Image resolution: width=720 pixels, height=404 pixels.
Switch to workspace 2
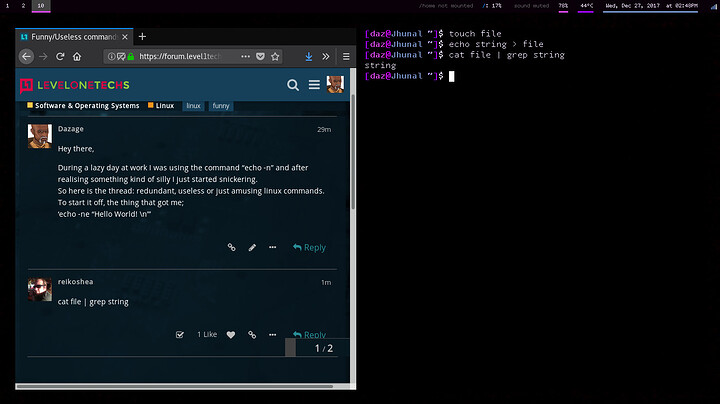coord(23,6)
